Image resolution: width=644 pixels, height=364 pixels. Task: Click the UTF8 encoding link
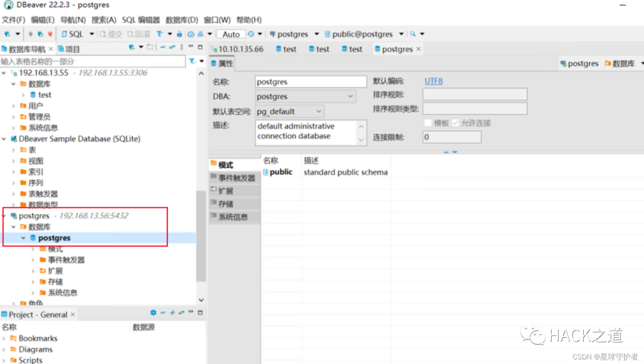point(434,81)
